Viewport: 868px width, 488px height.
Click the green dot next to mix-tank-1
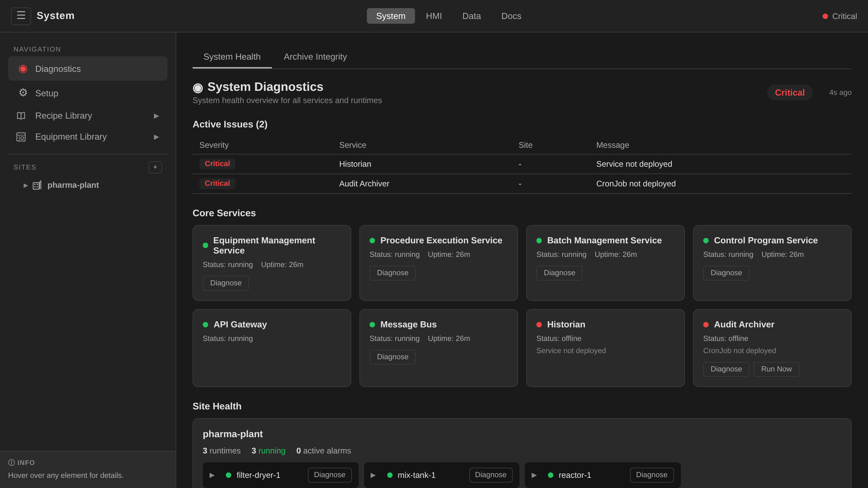[390, 475]
